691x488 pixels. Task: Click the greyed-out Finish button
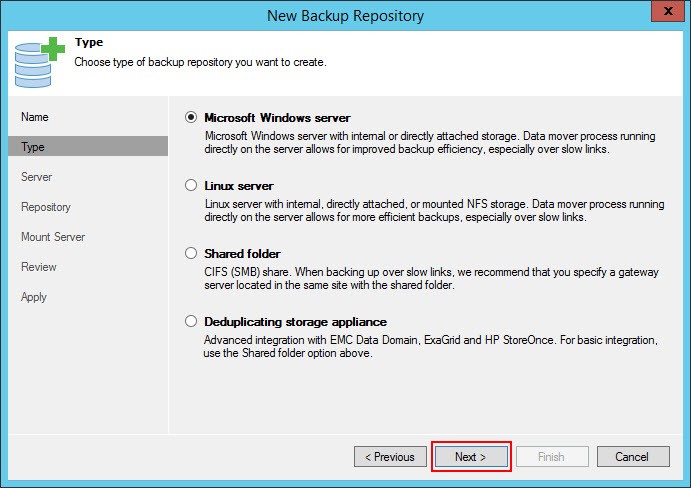(552, 457)
